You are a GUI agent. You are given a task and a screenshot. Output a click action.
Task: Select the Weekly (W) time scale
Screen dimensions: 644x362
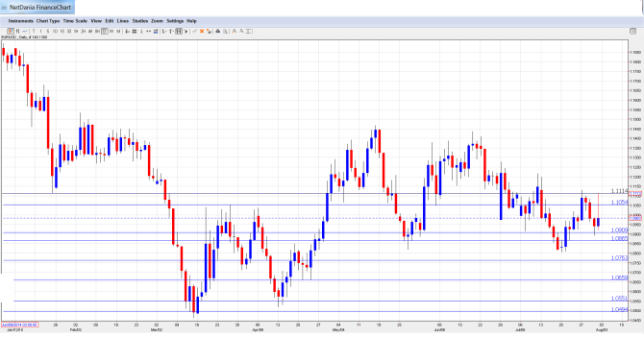point(111,31)
